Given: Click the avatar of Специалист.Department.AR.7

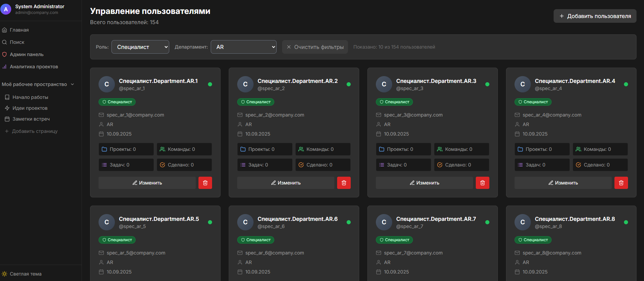Looking at the screenshot, I should pyautogui.click(x=384, y=222).
